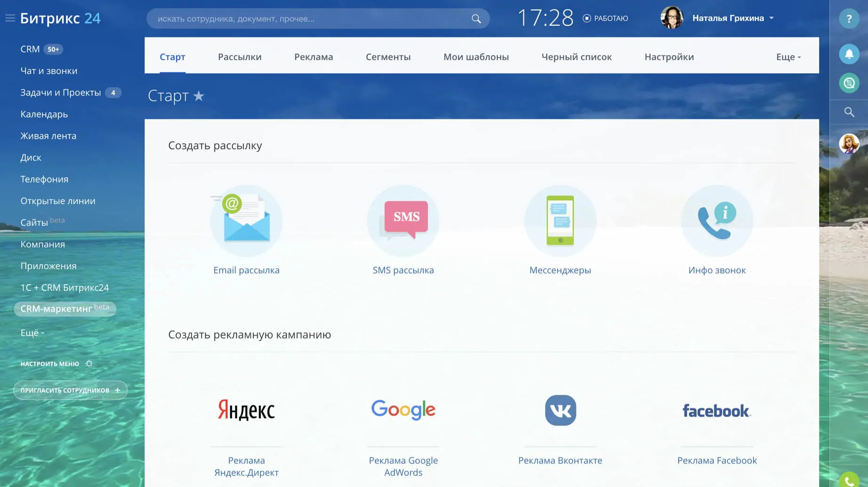This screenshot has height=487, width=868.
Task: Click Пригласить сотрудников button
Action: click(x=70, y=390)
